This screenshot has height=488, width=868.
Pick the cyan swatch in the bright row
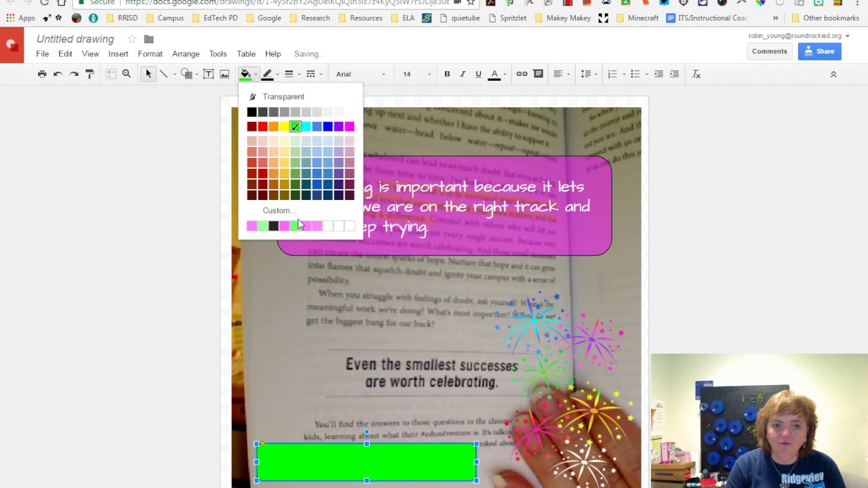click(306, 127)
